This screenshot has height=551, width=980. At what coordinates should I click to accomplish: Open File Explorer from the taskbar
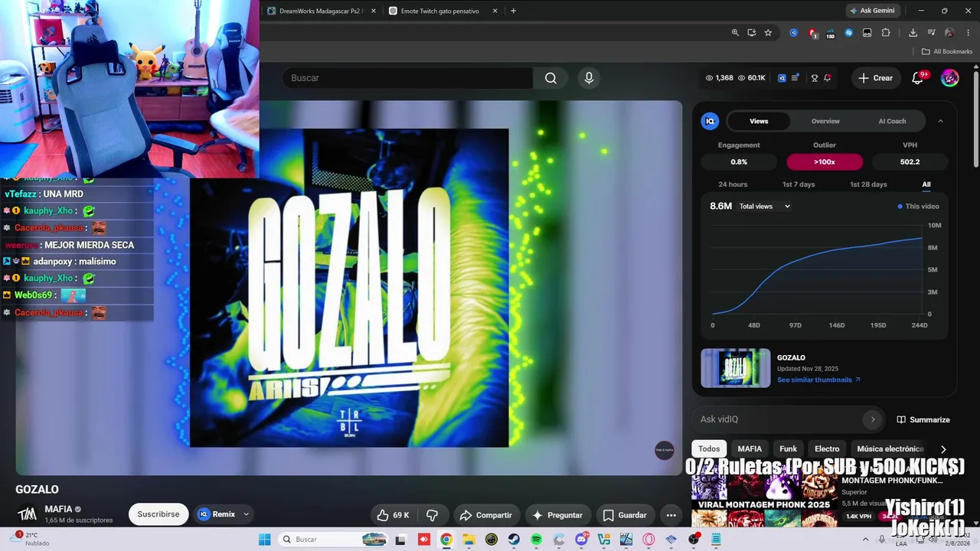coord(469,540)
